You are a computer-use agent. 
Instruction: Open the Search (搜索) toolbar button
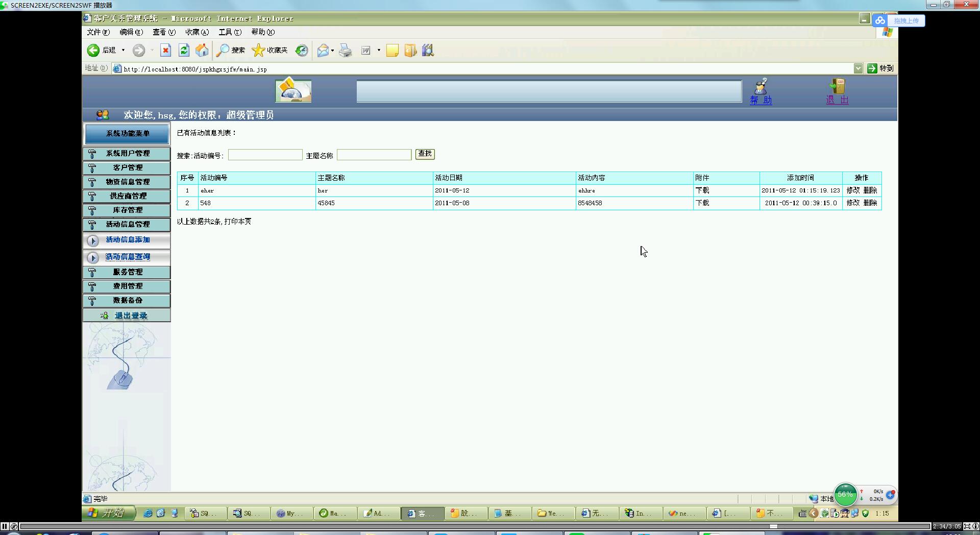[231, 50]
